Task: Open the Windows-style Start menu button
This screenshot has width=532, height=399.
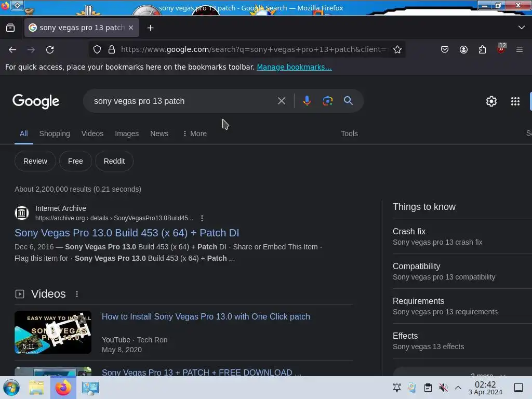Action: point(11,388)
